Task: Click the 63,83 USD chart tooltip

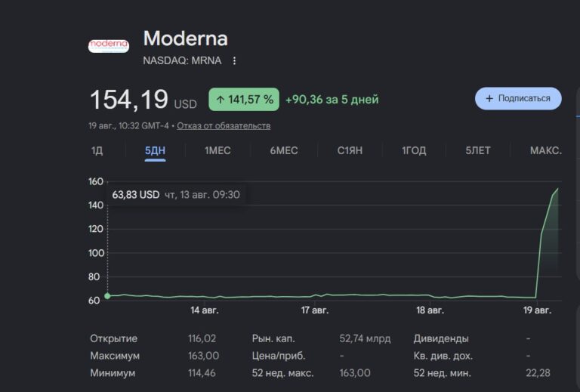Action: [x=176, y=195]
